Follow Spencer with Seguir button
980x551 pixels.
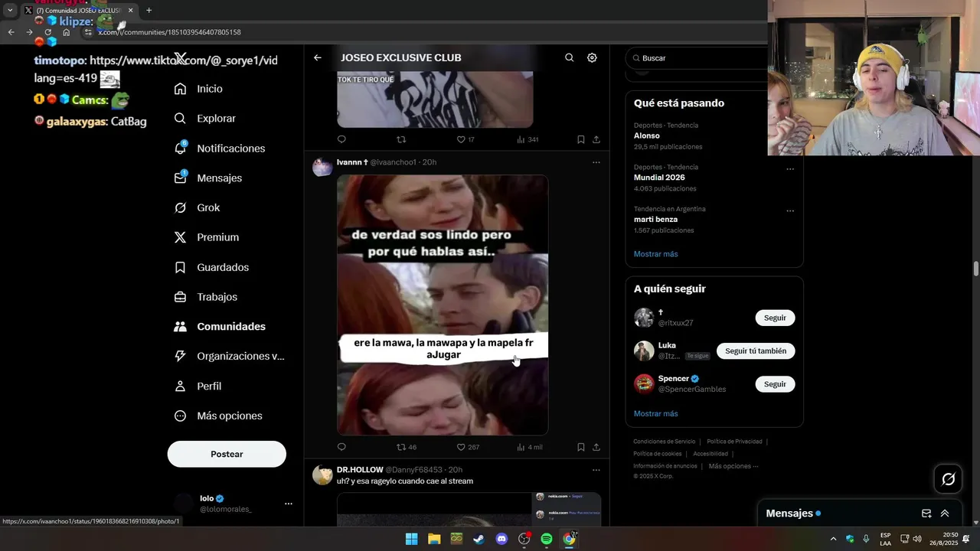pyautogui.click(x=775, y=384)
